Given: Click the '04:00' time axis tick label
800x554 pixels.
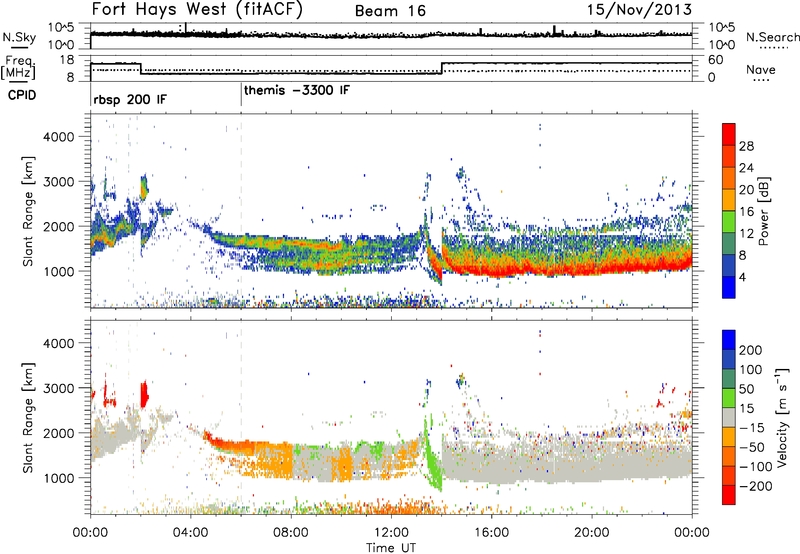Looking at the screenshot, I should click(x=190, y=533).
